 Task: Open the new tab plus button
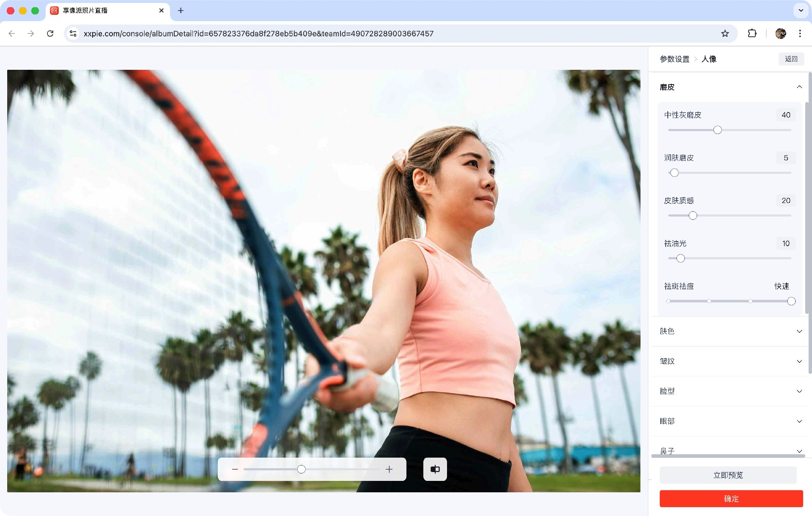coord(181,11)
